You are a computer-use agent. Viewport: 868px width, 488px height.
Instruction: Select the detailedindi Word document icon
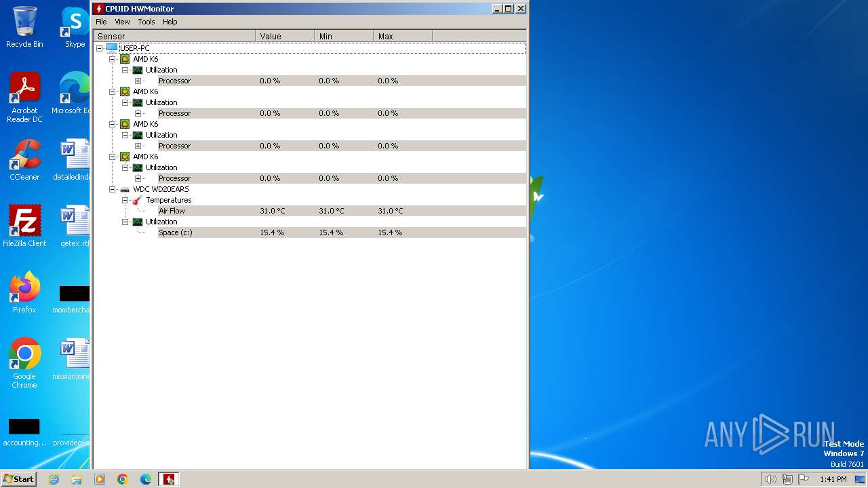tap(72, 160)
